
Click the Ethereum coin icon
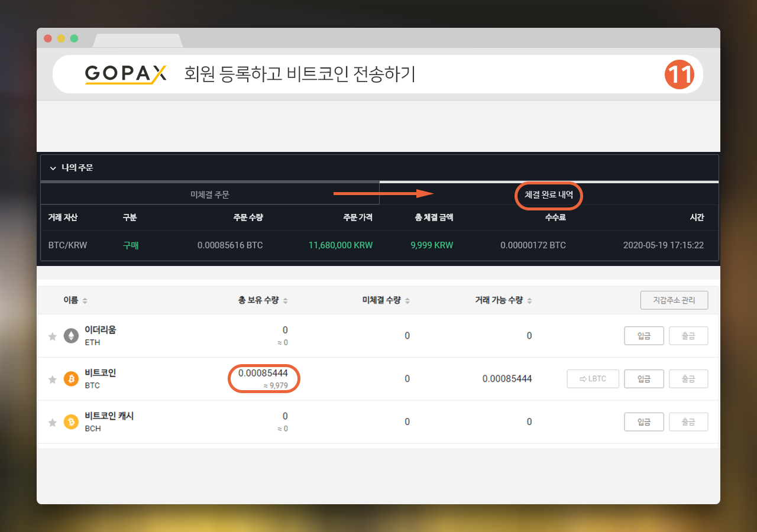coord(71,336)
